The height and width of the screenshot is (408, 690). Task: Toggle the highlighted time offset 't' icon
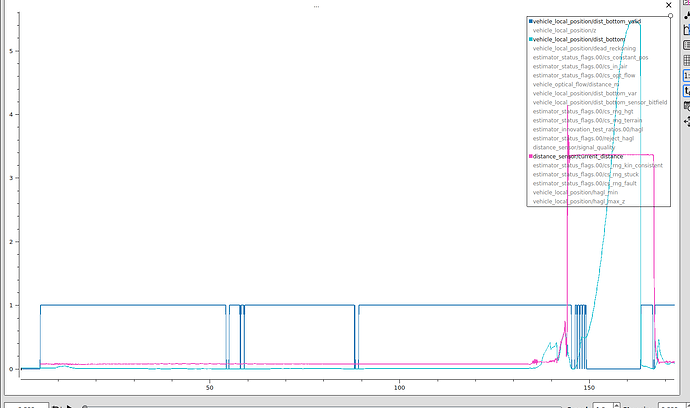pyautogui.click(x=685, y=90)
